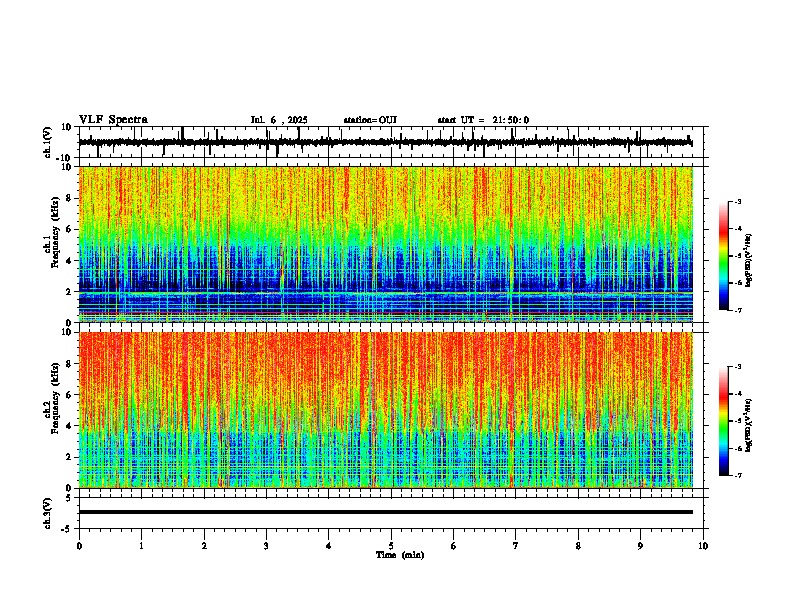Screen dimensions: 792x612
Task: Click the "-7" label on ch.2 color scale
Action: [x=737, y=475]
